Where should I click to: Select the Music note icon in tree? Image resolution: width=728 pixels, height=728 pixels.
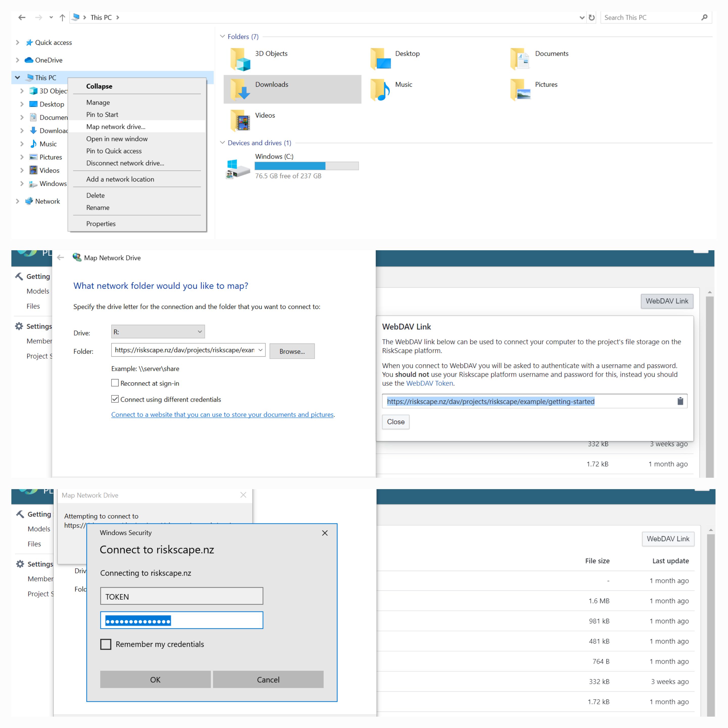[x=34, y=144]
